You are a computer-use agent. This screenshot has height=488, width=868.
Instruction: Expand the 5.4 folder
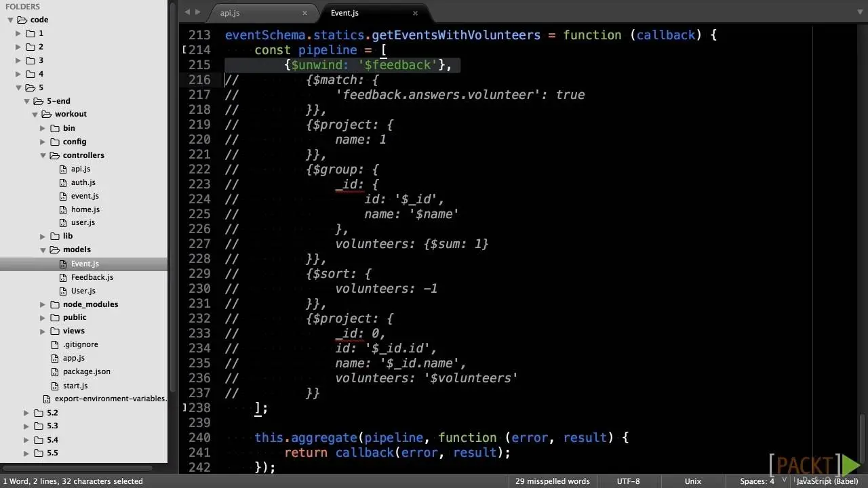[x=26, y=440]
